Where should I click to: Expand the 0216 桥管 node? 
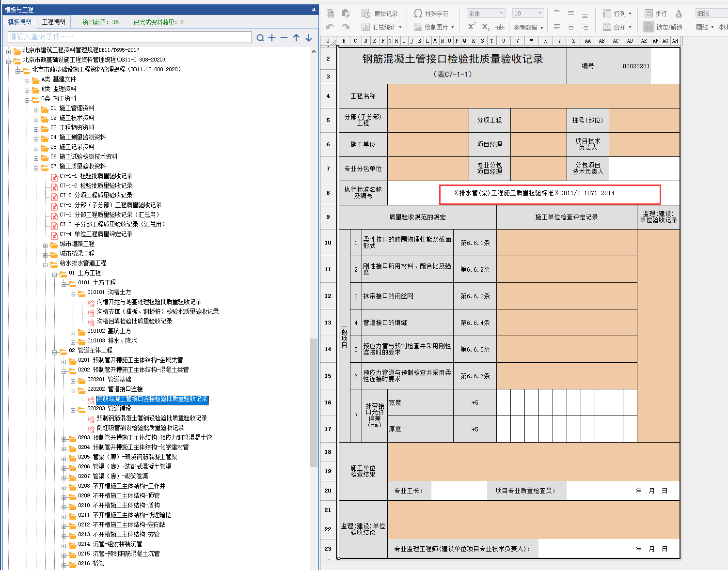[64, 565]
